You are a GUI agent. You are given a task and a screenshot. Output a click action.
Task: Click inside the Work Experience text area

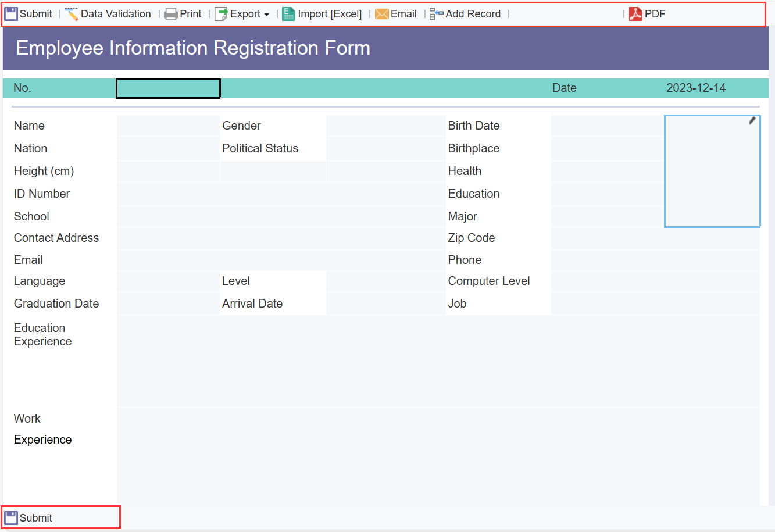[438, 456]
